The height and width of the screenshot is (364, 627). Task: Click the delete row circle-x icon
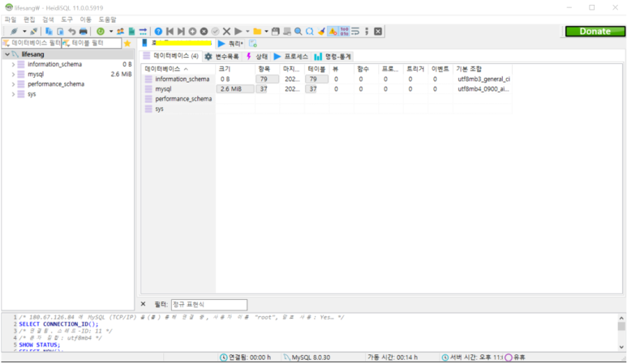pos(204,31)
